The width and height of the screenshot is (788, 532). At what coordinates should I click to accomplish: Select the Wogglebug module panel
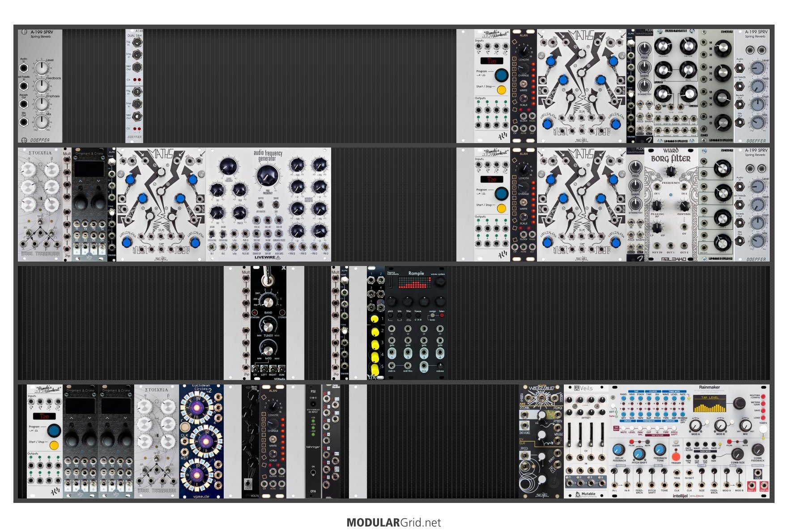click(x=541, y=441)
